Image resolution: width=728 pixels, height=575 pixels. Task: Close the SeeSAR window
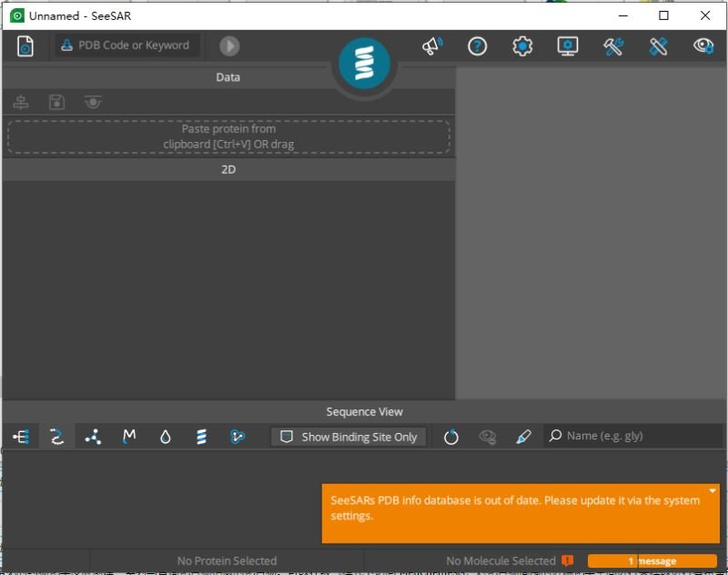704,15
